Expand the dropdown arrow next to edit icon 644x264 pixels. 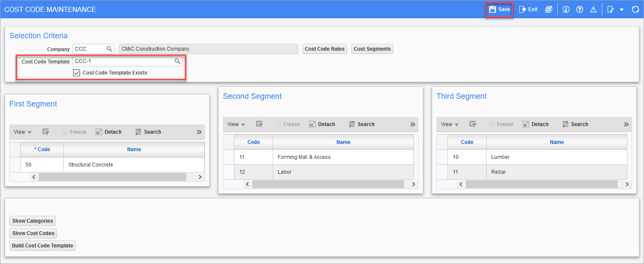[621, 10]
